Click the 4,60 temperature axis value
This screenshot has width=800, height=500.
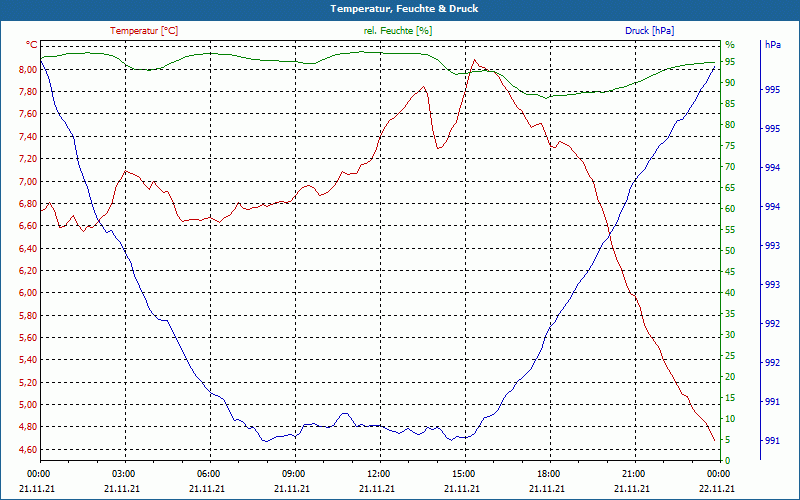click(28, 449)
